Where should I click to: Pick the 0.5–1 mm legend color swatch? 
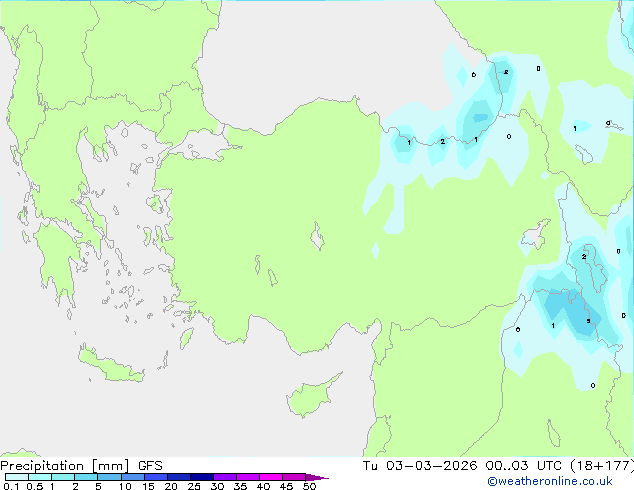pyautogui.click(x=40, y=477)
